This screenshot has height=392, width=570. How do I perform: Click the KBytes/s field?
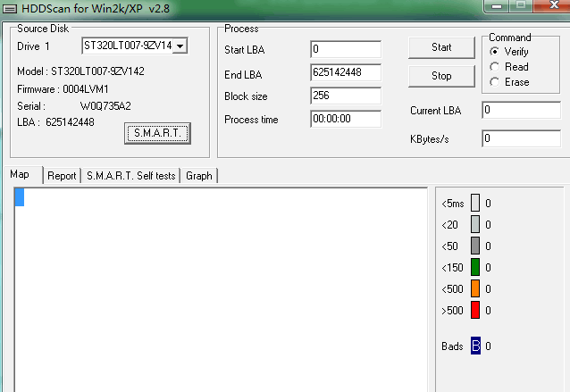click(x=521, y=138)
